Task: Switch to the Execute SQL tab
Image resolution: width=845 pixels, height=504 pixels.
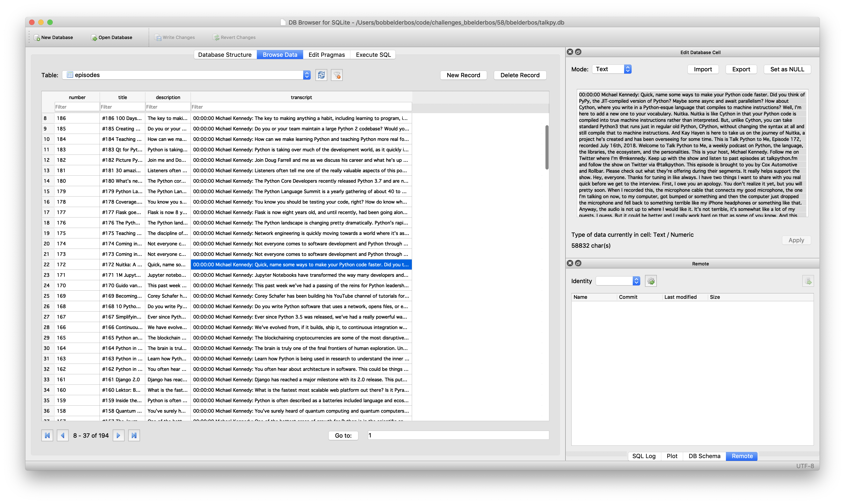Action: (373, 55)
